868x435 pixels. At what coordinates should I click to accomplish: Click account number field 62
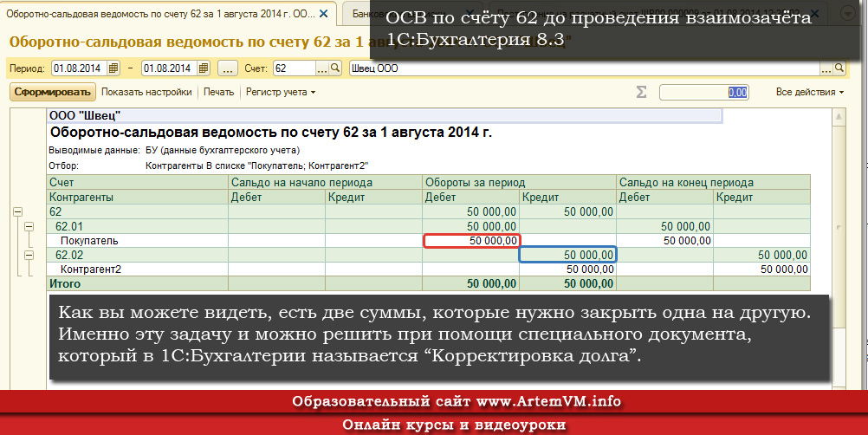click(294, 68)
